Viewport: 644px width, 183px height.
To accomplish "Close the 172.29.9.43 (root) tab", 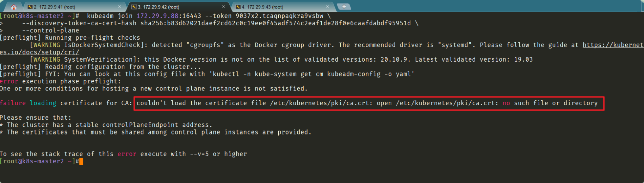I will pyautogui.click(x=328, y=7).
